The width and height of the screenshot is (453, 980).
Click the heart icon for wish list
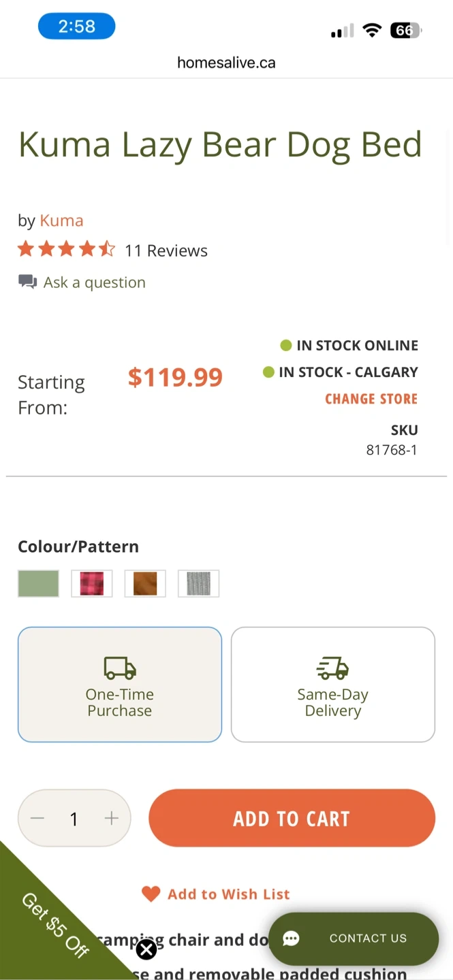click(x=151, y=894)
